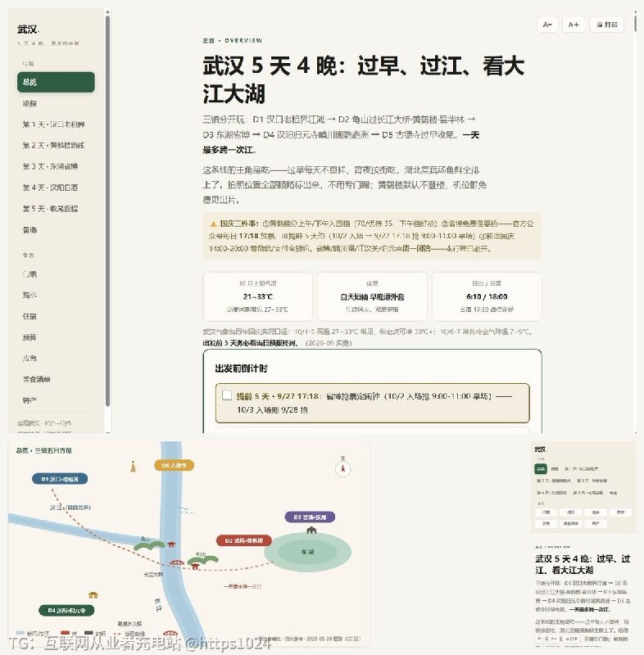
Task: Click the 白天短袖 早晚薄外套 clothing card
Action: (372, 296)
